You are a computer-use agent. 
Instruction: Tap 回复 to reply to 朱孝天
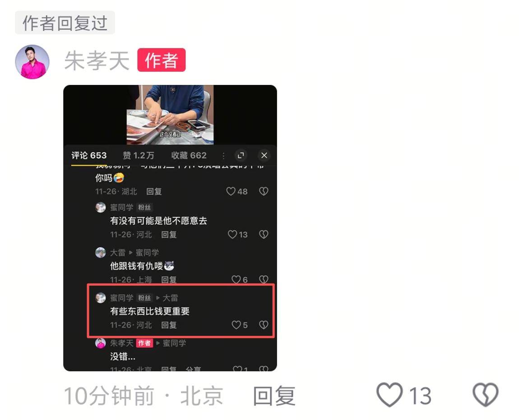[274, 396]
